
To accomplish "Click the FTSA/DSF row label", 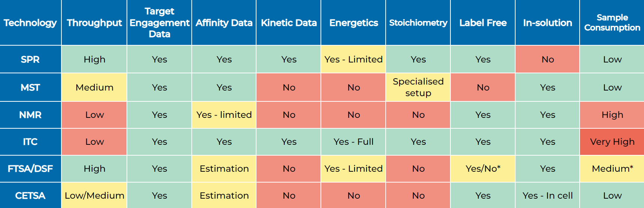I will [30, 169].
